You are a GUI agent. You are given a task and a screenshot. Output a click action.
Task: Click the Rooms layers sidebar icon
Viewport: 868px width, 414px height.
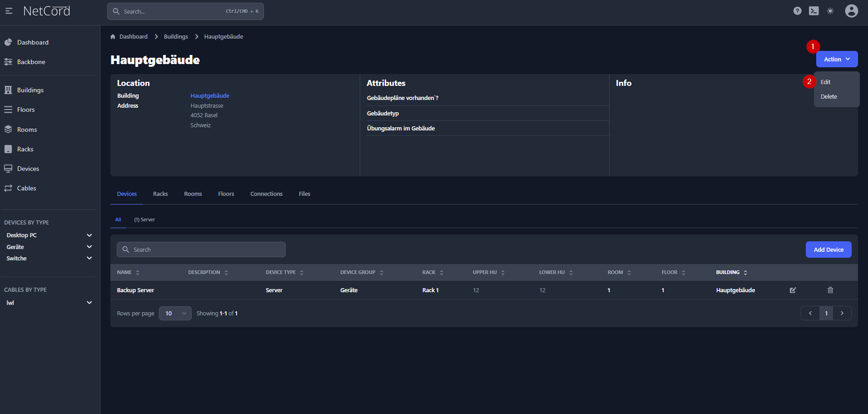(8, 130)
